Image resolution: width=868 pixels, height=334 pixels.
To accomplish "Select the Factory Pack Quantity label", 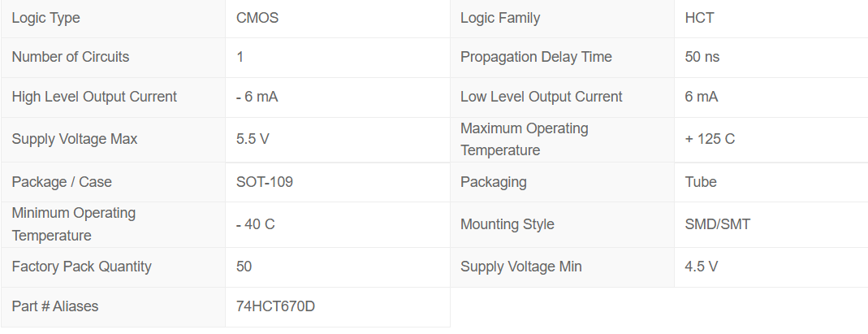I will coord(81,267).
